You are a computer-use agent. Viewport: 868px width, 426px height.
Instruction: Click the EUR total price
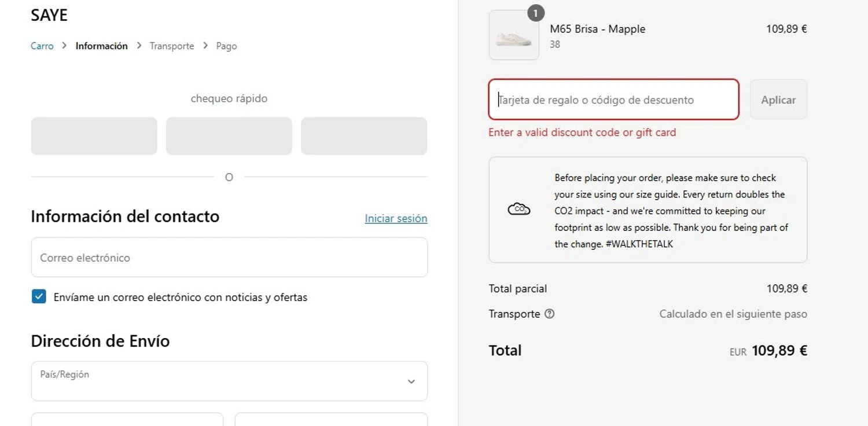click(768, 351)
